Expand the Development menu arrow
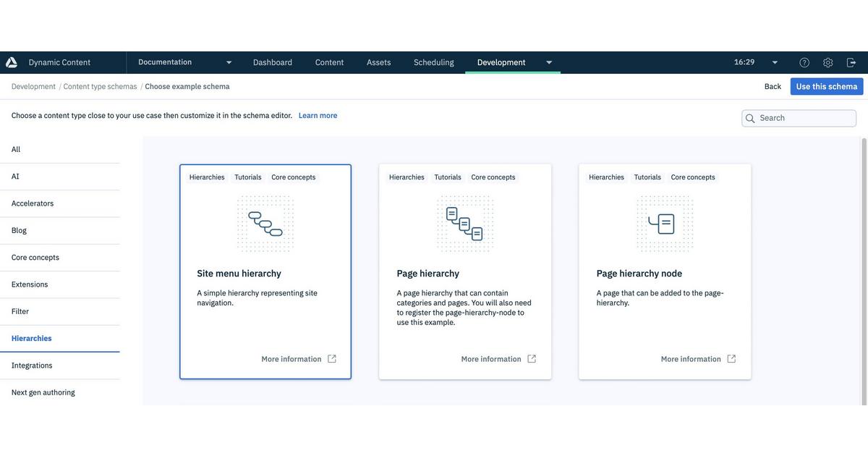Image resolution: width=868 pixels, height=456 pixels. 549,62
